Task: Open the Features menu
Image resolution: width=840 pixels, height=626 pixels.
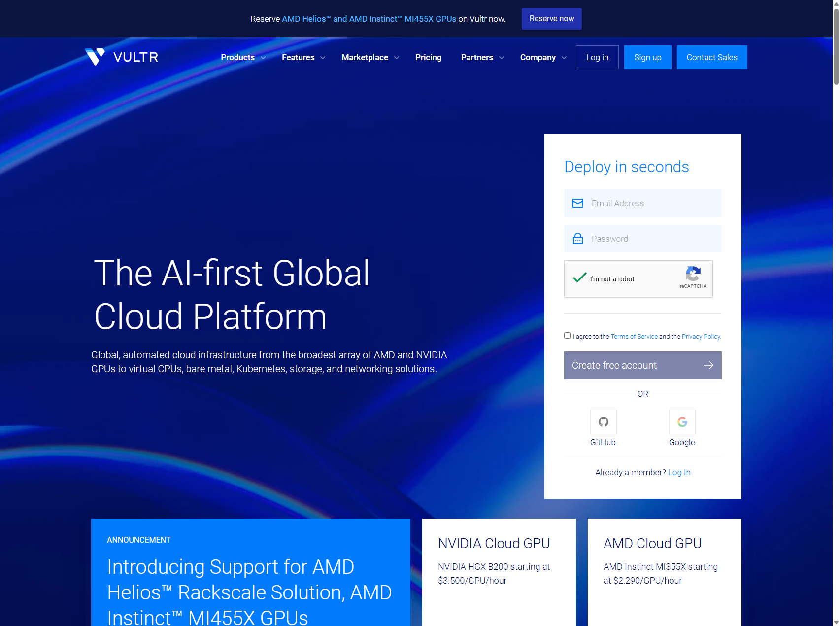Action: 298,57
